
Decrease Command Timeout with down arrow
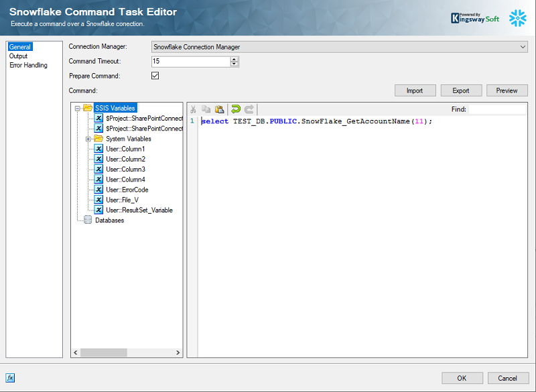click(234, 64)
